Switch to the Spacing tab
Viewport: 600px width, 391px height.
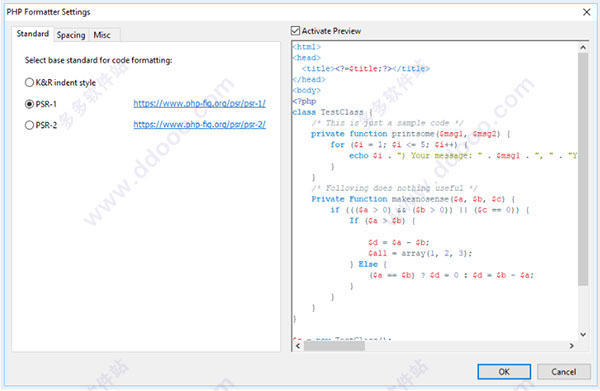[71, 35]
